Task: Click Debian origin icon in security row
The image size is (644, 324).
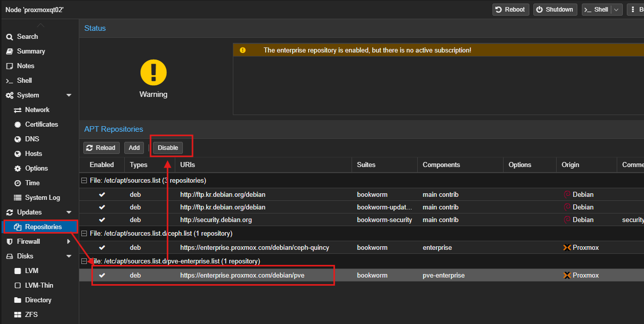Action: [567, 220]
